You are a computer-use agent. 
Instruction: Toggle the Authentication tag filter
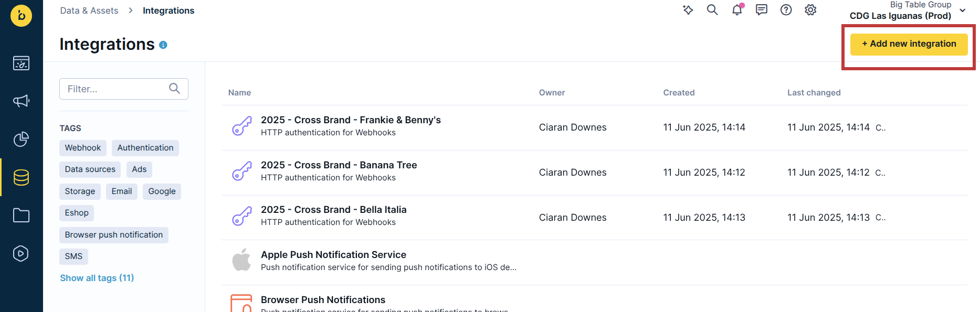145,148
